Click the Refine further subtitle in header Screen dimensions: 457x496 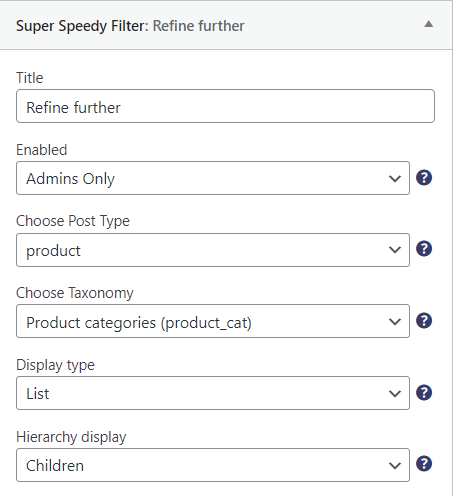point(199,26)
